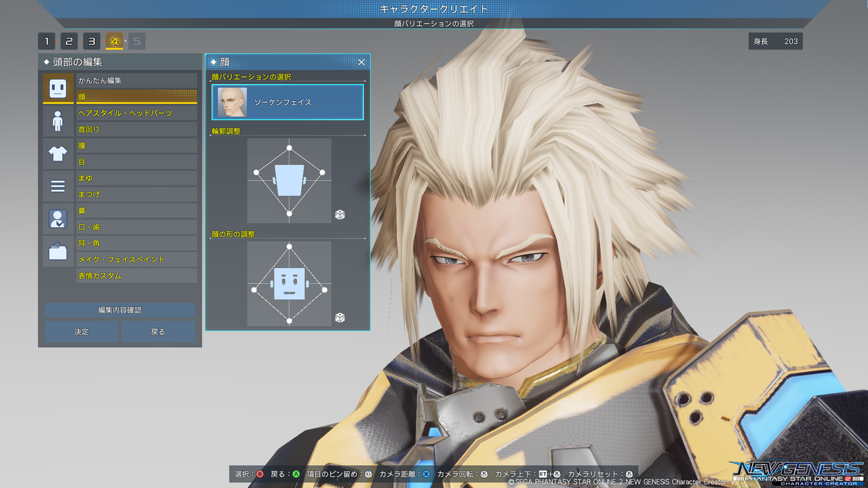Click the face icon in 輪郭調整 grid
Viewport: 868px width, 488px height.
point(290,180)
